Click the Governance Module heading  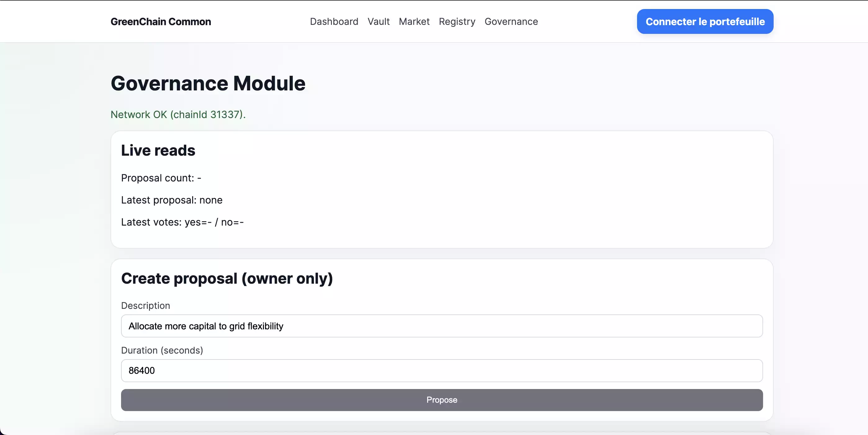click(x=208, y=83)
